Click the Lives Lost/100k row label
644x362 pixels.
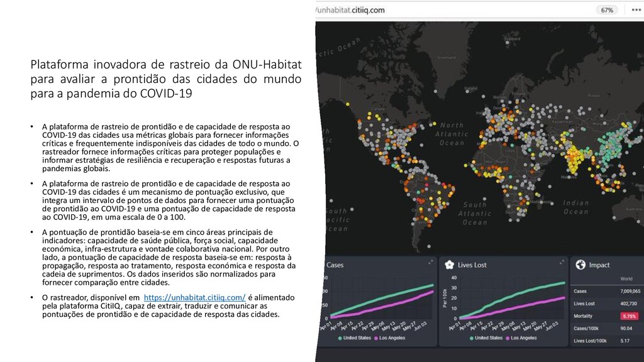tap(590, 341)
